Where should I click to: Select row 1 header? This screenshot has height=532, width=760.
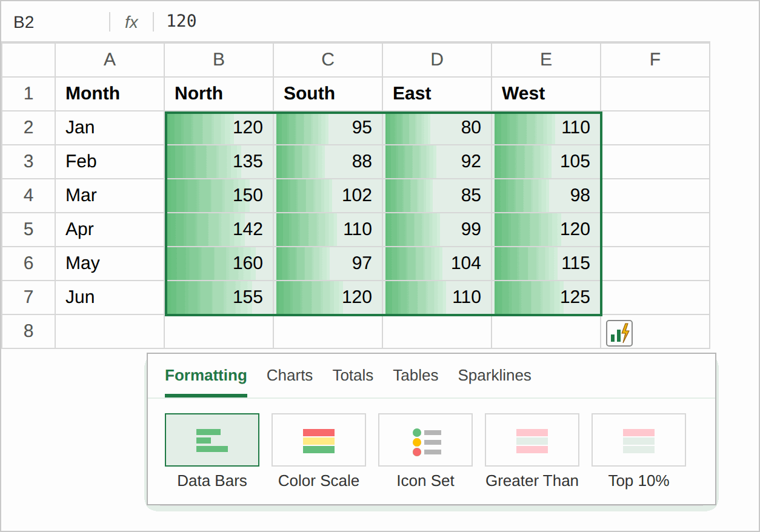pyautogui.click(x=28, y=93)
